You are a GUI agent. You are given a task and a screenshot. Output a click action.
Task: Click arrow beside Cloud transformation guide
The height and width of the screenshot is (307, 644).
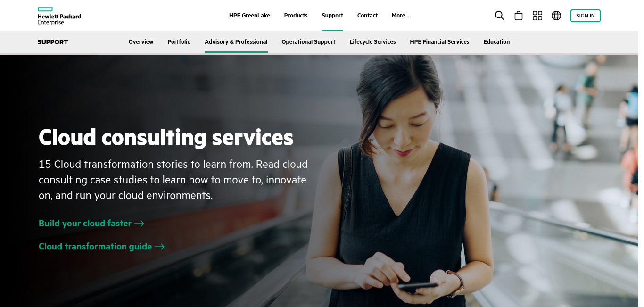[159, 247]
